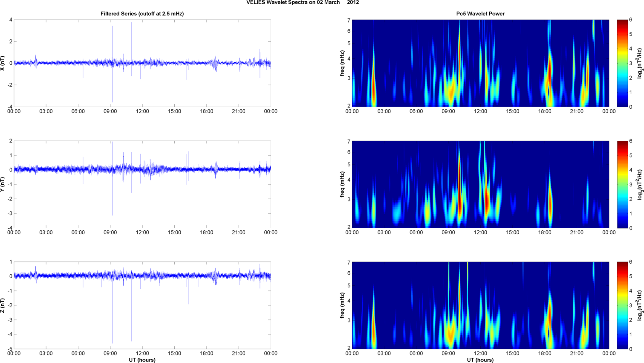The height and width of the screenshot is (363, 644).
Task: Select the Pc5 Wavelet Power panel title
Action: point(480,14)
